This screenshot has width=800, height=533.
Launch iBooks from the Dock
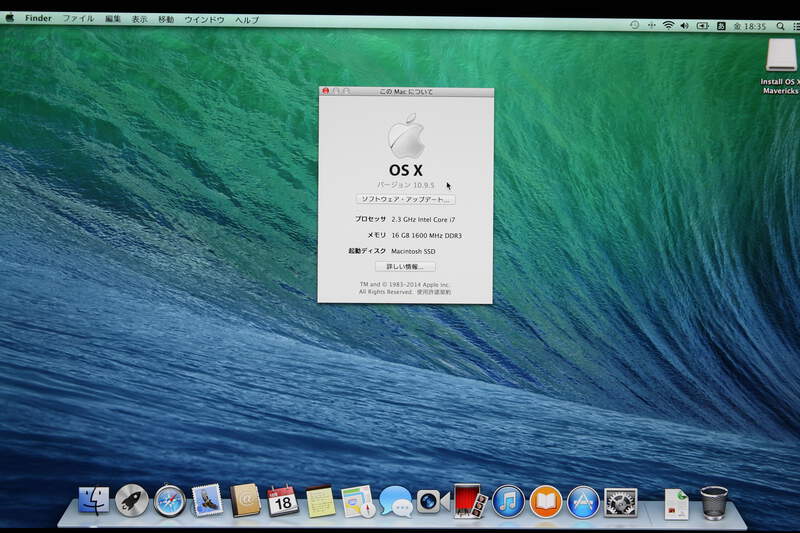[545, 500]
